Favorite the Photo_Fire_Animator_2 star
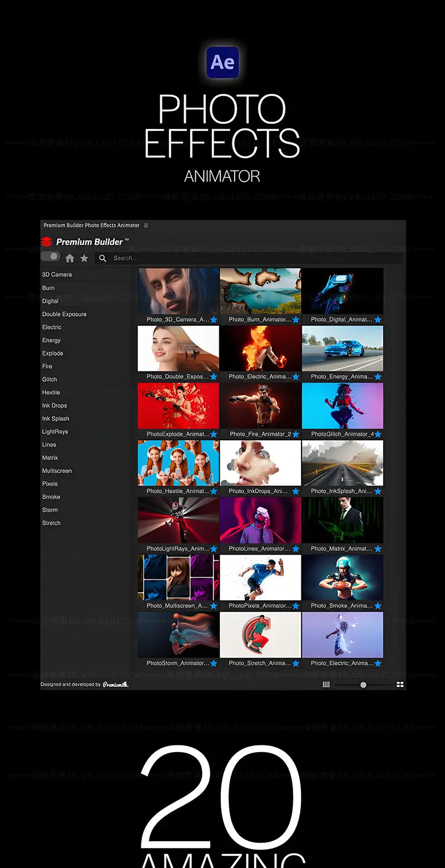 [296, 434]
